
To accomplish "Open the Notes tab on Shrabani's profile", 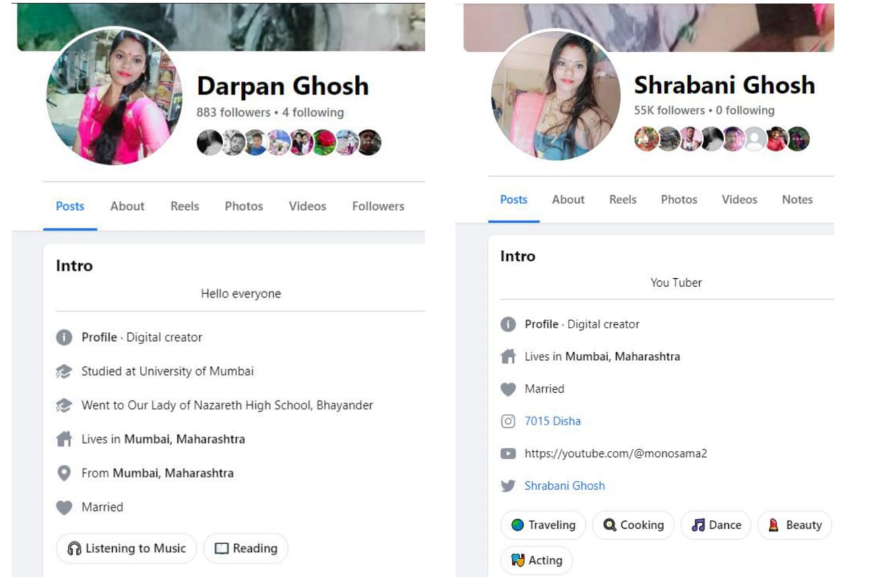I will (x=797, y=200).
